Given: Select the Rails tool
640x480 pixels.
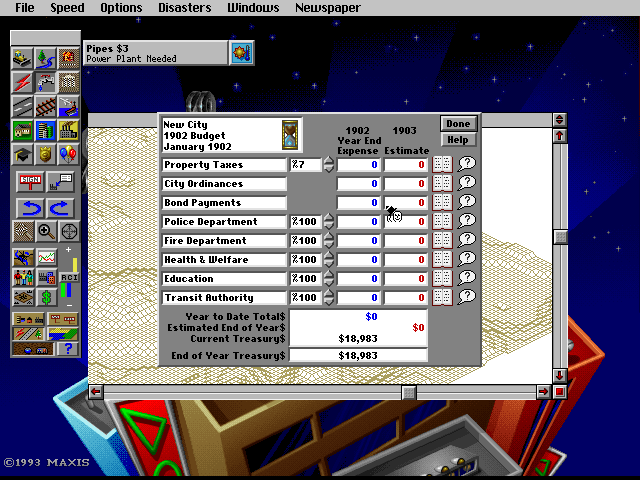Looking at the screenshot, I should pos(45,106).
